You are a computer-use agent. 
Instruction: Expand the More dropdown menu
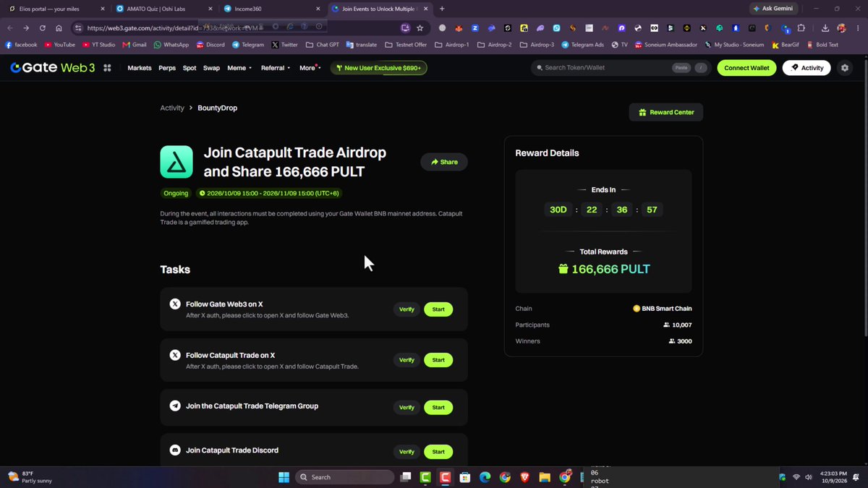[310, 68]
